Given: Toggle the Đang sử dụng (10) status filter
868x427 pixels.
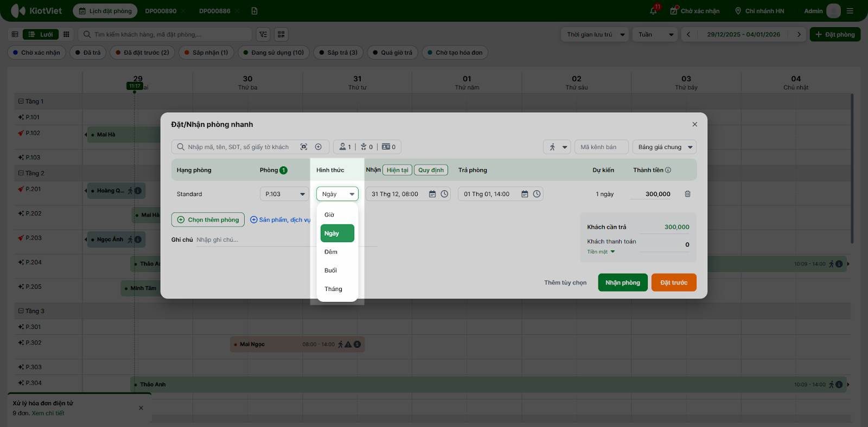Looking at the screenshot, I should pyautogui.click(x=274, y=53).
